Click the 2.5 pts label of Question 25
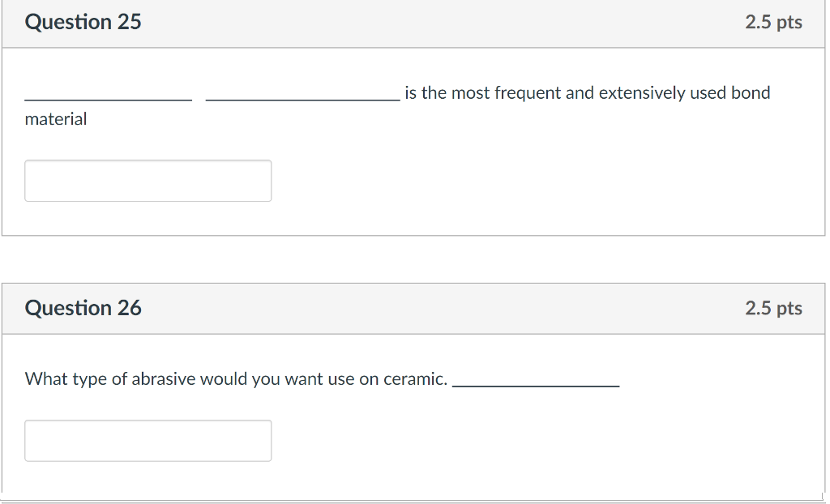 coord(773,22)
